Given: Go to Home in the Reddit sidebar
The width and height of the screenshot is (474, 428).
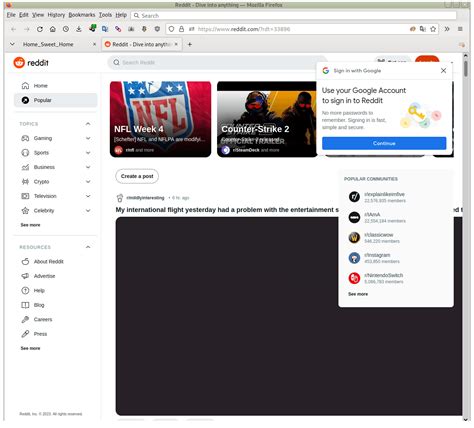Looking at the screenshot, I should click(55, 86).
